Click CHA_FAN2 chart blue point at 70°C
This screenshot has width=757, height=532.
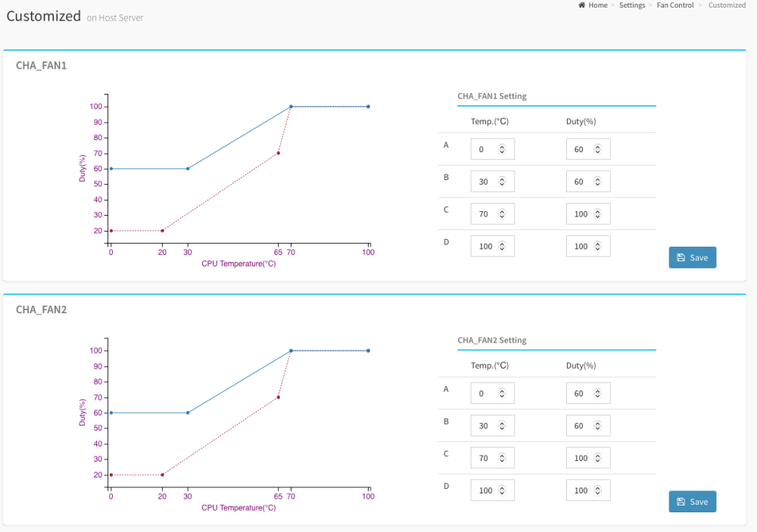pyautogui.click(x=291, y=351)
